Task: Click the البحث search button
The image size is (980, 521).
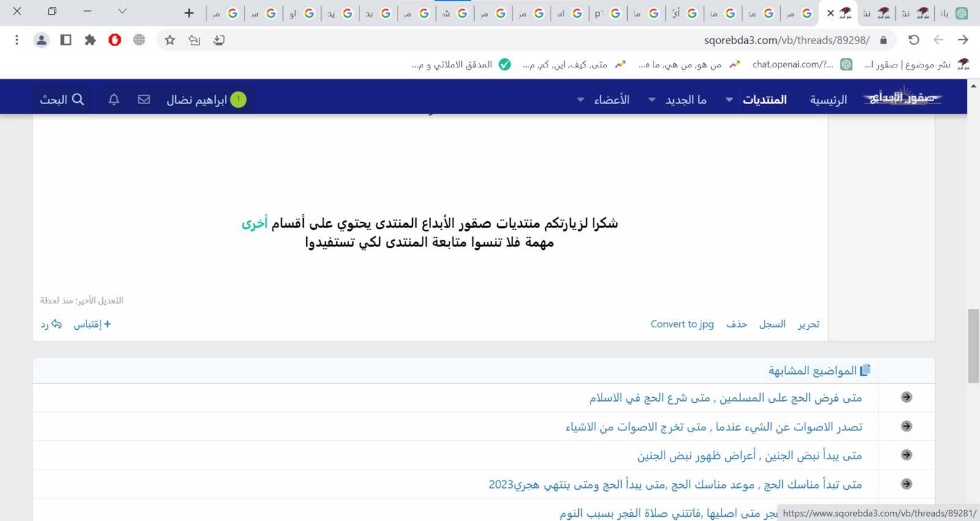Action: pos(62,99)
